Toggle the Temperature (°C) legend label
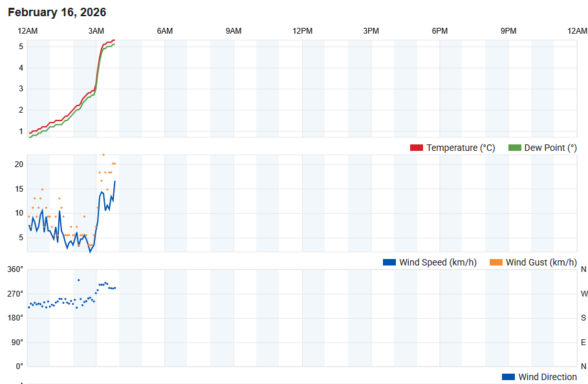Image resolution: width=588 pixels, height=384 pixels. (x=461, y=148)
